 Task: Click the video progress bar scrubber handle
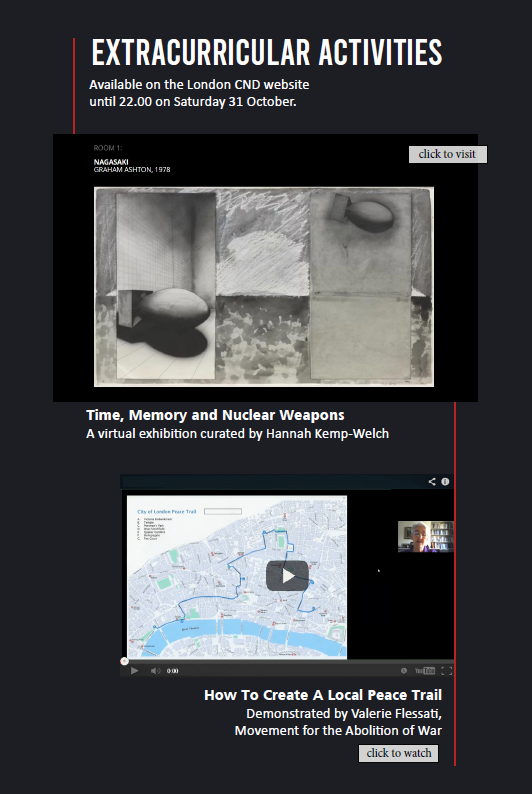[x=124, y=661]
